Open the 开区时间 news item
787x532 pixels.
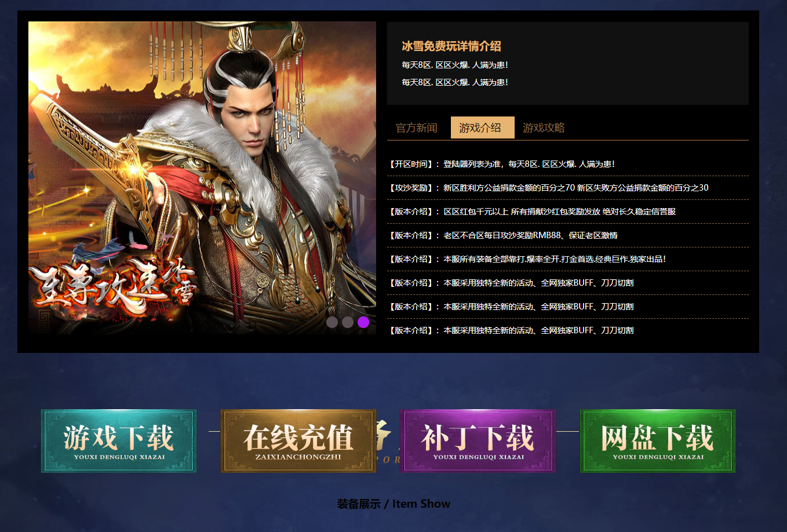pyautogui.click(x=568, y=164)
